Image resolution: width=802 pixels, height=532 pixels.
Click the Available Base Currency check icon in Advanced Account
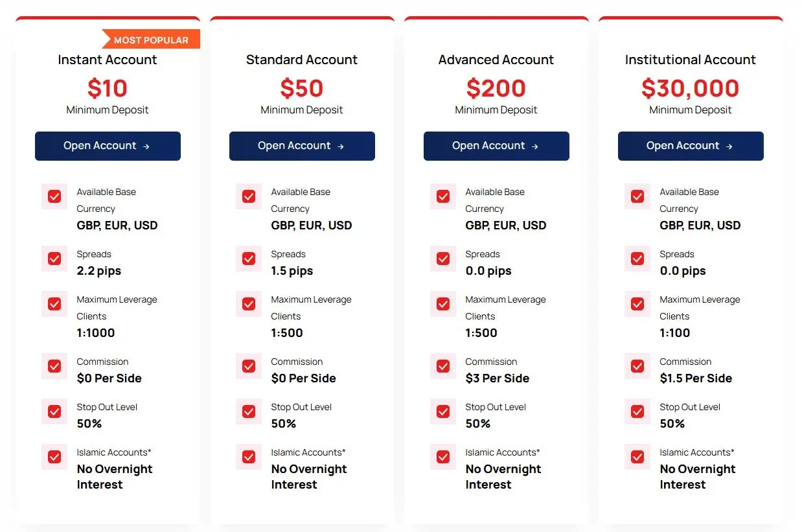(443, 196)
